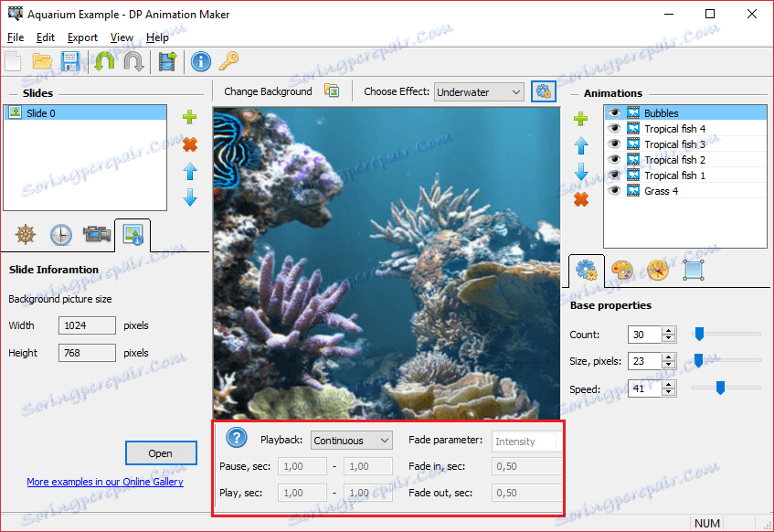
Task: Toggle visibility of Tropical fish 1
Action: click(614, 176)
